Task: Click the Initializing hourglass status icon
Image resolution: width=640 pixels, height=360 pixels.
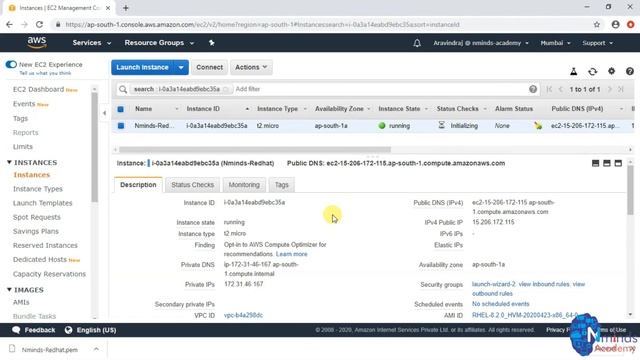Action: click(x=441, y=125)
